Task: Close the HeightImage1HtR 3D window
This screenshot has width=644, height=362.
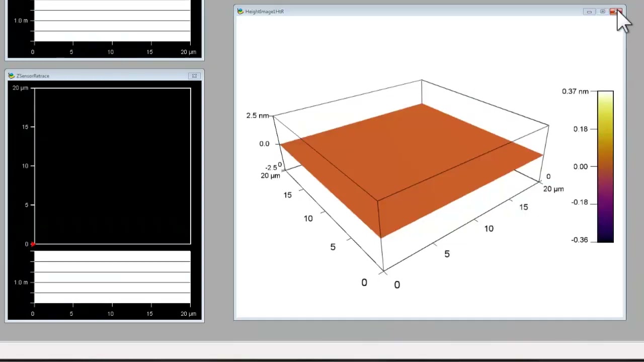Action: tap(616, 12)
